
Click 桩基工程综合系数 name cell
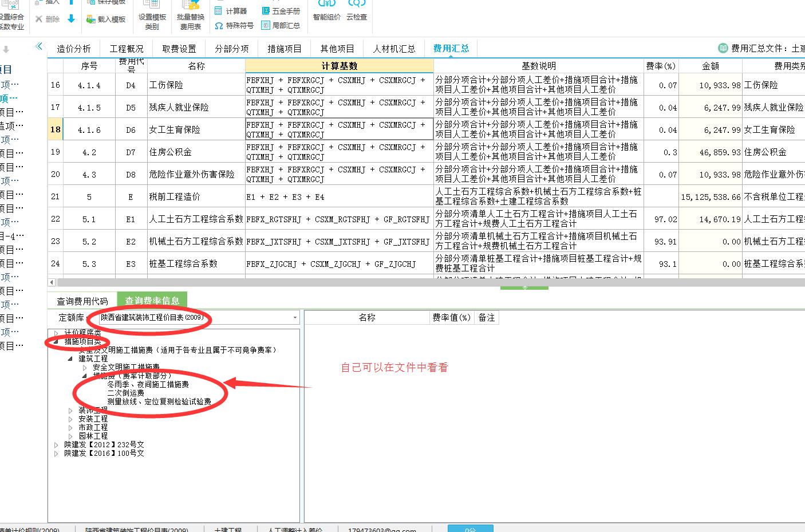[196, 263]
